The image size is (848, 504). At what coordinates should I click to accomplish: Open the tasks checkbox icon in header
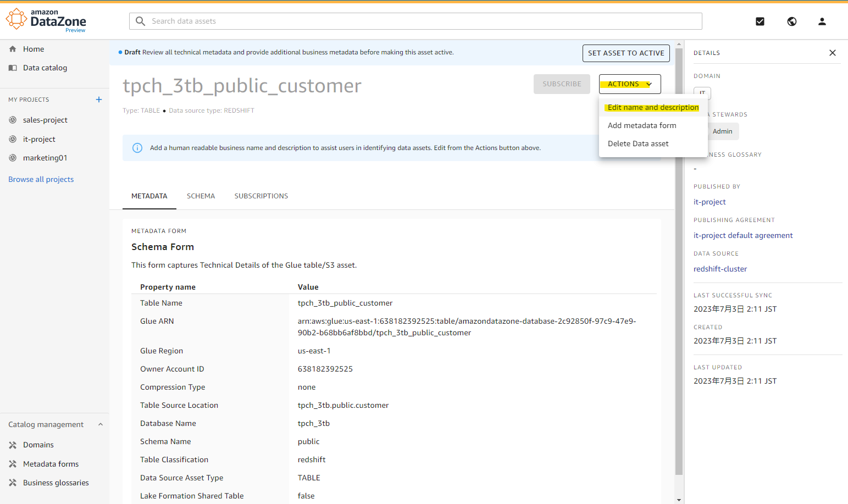pos(760,21)
